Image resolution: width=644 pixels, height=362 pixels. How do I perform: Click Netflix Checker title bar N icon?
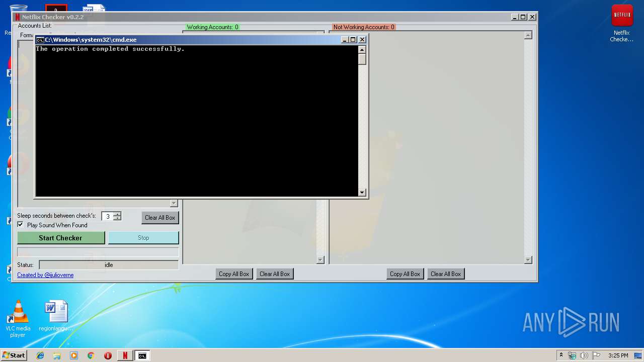click(x=18, y=17)
